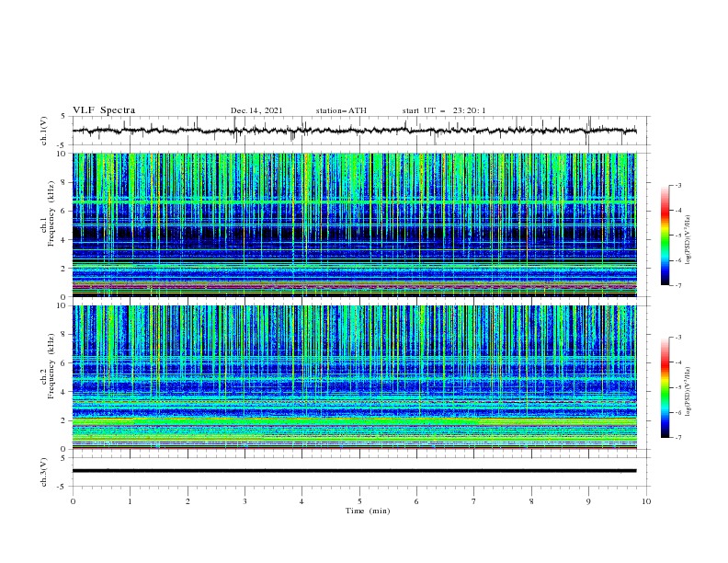The height and width of the screenshot is (563, 728).
Task: Click the 0 minute tick on time axis
Action: 73,501
